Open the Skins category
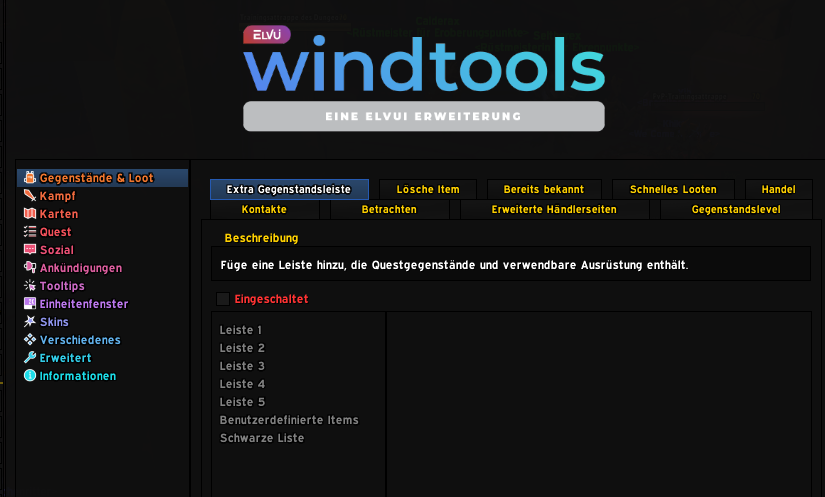 [x=54, y=322]
